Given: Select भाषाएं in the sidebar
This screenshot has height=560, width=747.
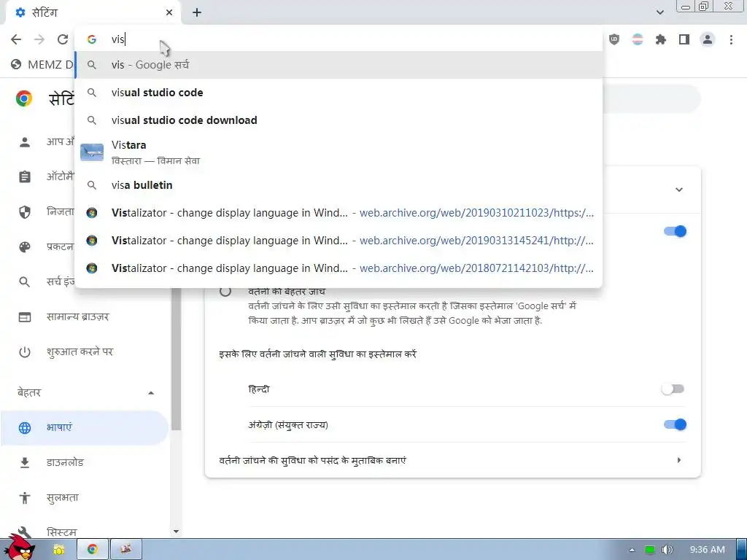Looking at the screenshot, I should click(85, 427).
